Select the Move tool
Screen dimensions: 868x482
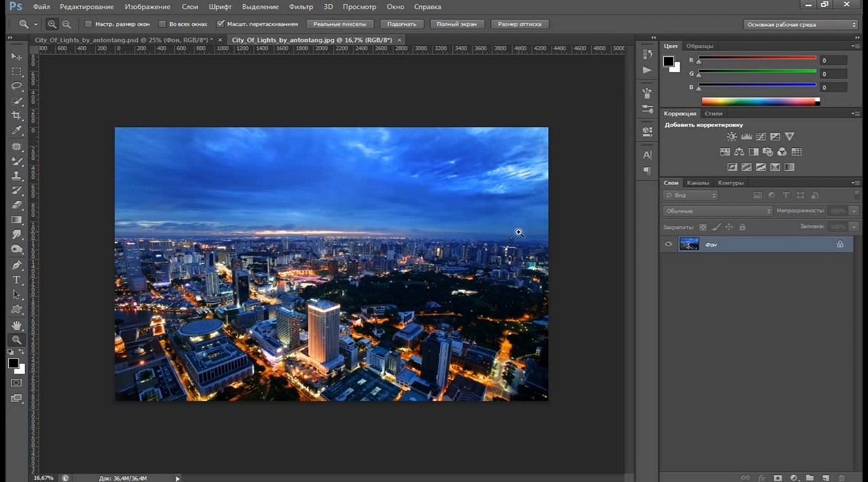pos(17,56)
